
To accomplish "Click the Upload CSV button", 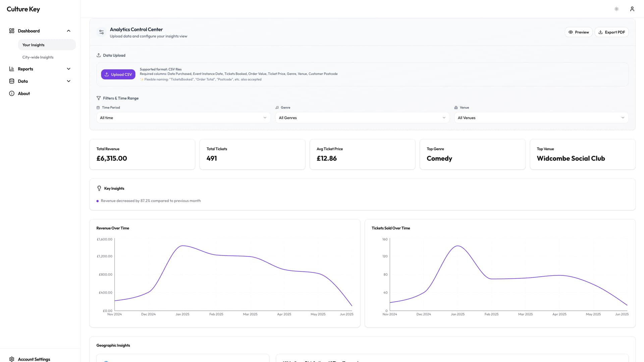I will pyautogui.click(x=118, y=74).
